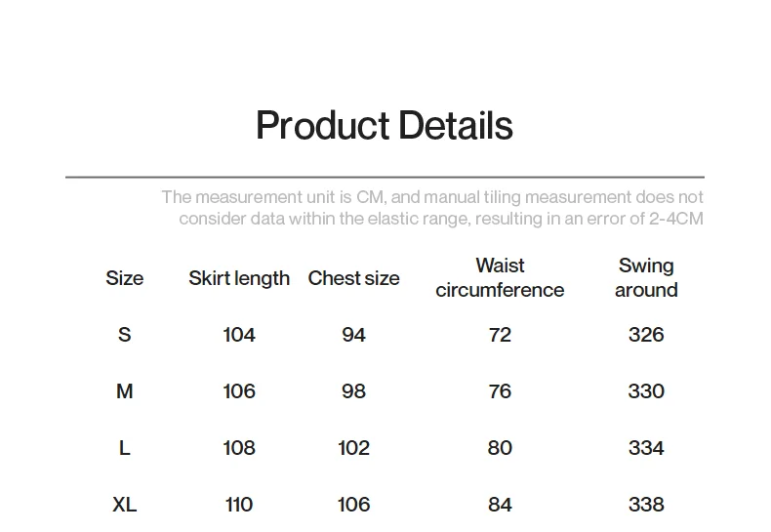Viewport: 771px width, 532px height.
Task: Click the S size row label
Action: point(124,335)
